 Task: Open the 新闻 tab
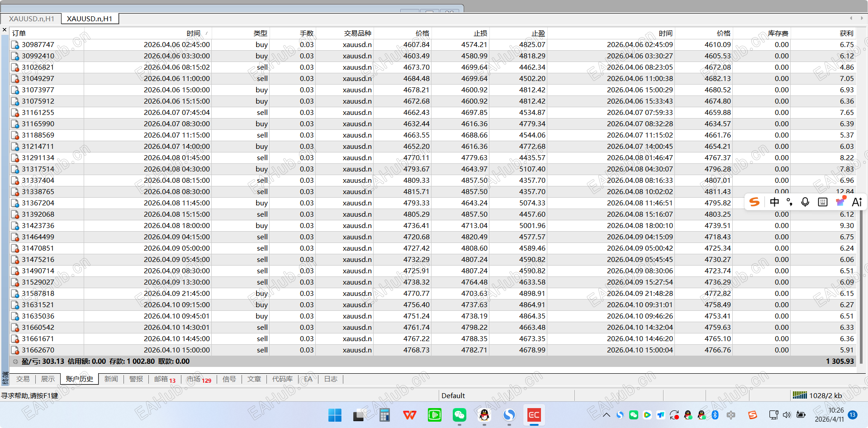[111, 379]
